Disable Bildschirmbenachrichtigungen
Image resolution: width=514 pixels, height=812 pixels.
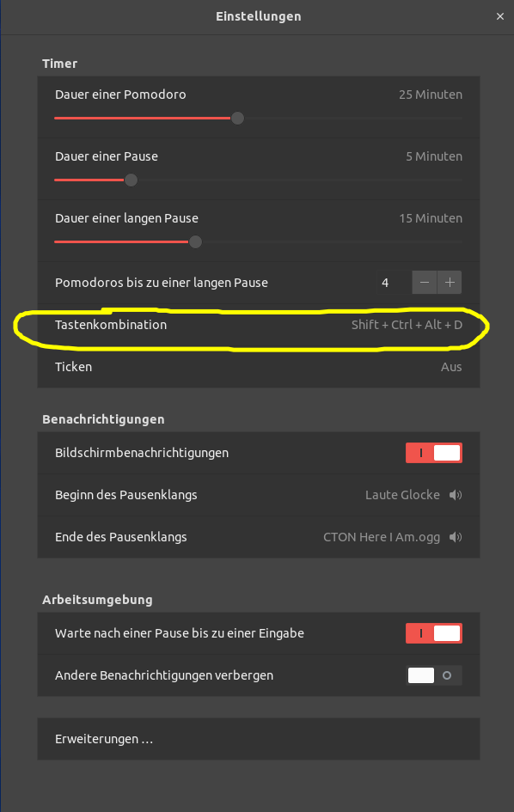pos(433,453)
